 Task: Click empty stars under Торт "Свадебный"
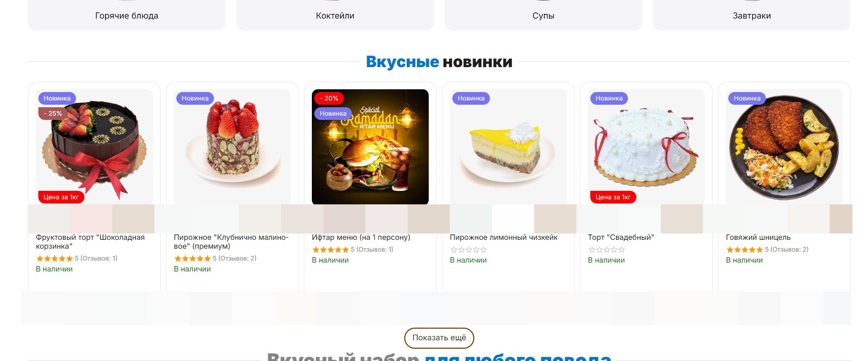pyautogui.click(x=606, y=250)
